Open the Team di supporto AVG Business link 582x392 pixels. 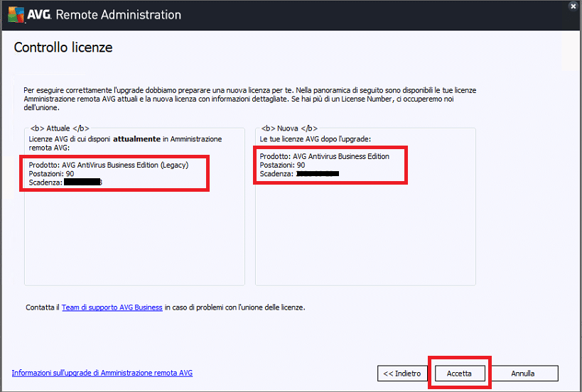tap(112, 307)
